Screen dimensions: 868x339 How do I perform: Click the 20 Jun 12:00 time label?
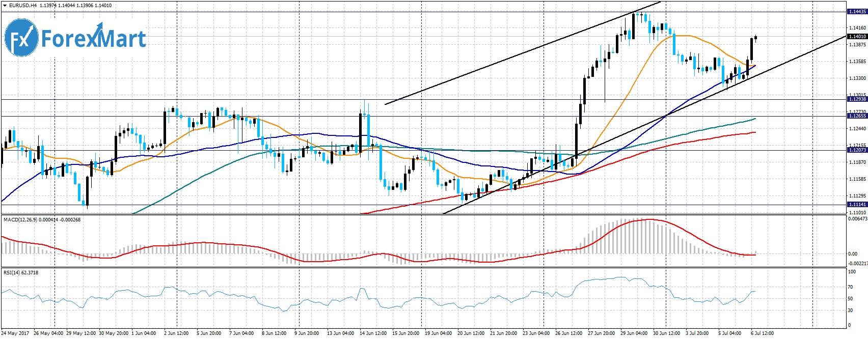click(471, 333)
